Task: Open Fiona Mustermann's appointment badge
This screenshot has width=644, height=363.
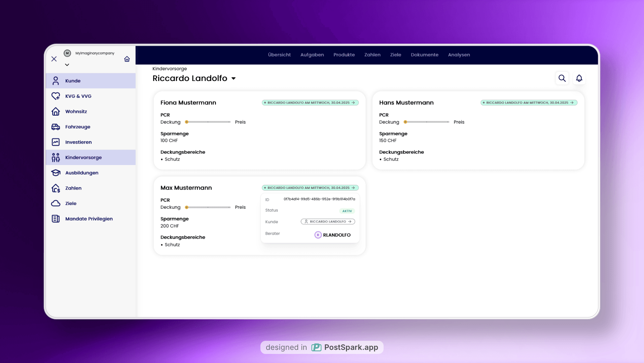Action: click(310, 103)
